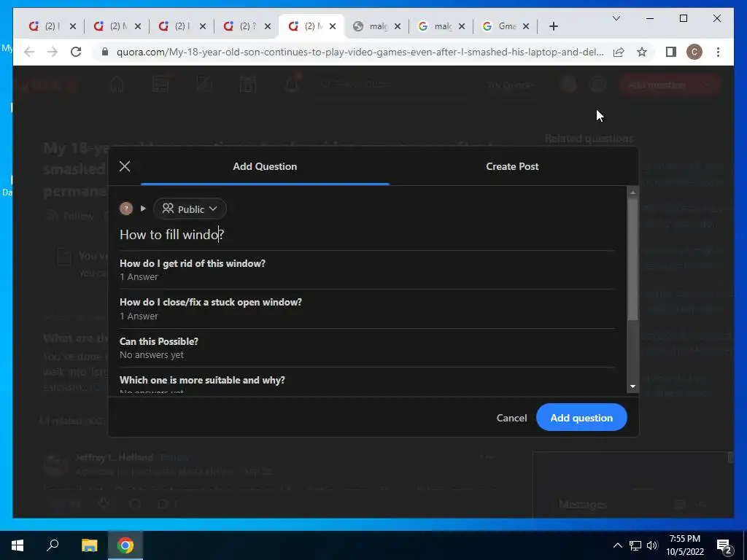Click in the question text field
The image size is (747, 560).
pyautogui.click(x=367, y=234)
